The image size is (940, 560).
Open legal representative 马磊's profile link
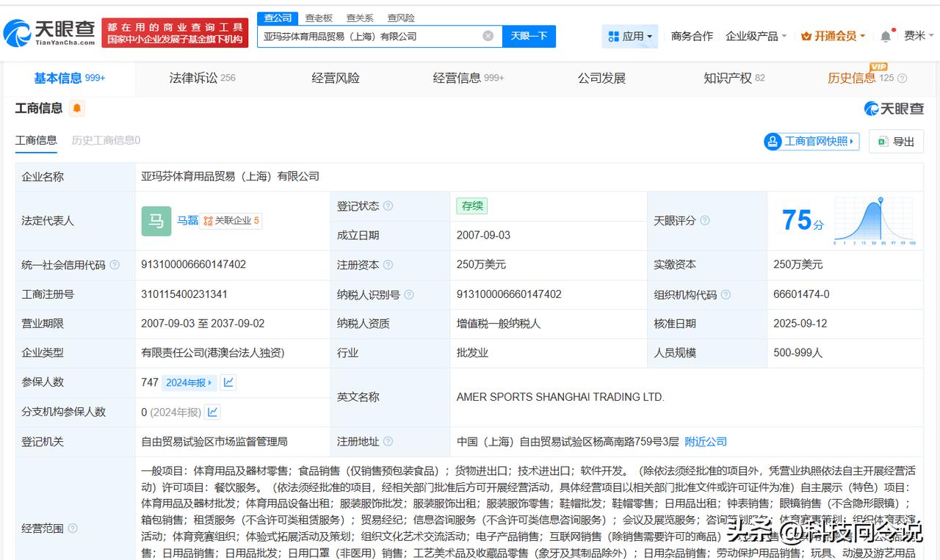pos(187,220)
